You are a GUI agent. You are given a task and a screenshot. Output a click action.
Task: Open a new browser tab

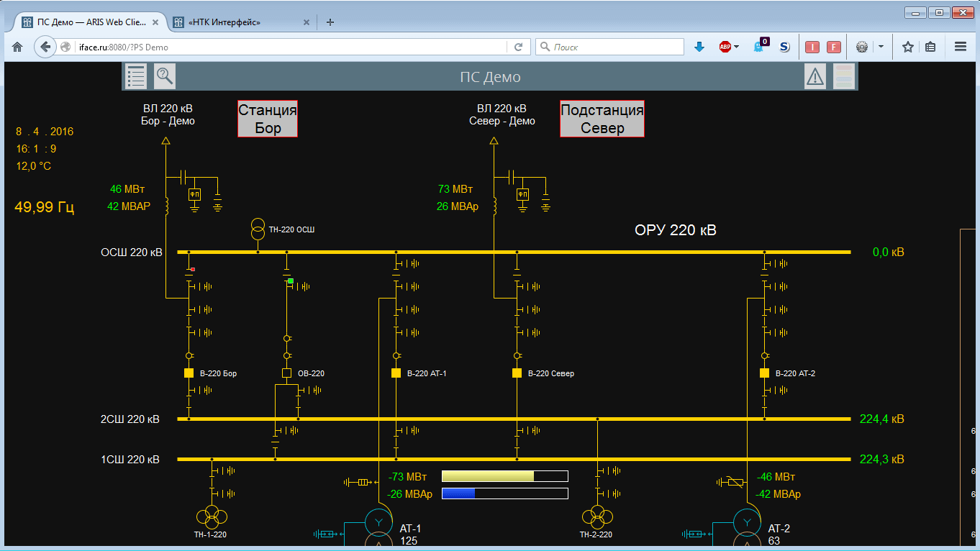coord(330,22)
